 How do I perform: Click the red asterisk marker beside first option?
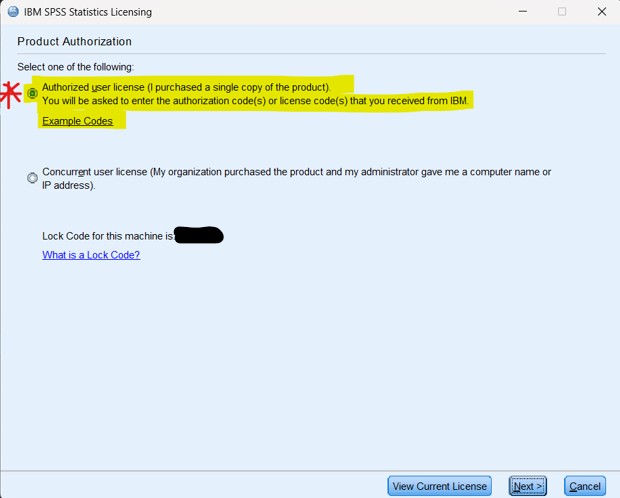[x=11, y=94]
